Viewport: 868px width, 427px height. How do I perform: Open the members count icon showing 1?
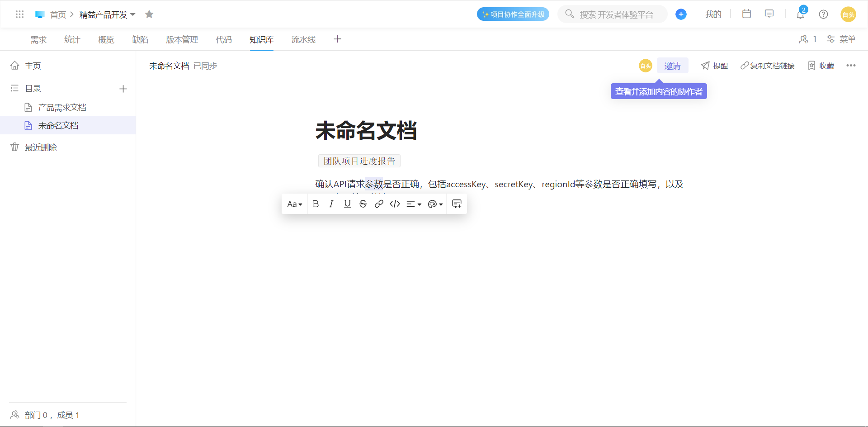[807, 39]
